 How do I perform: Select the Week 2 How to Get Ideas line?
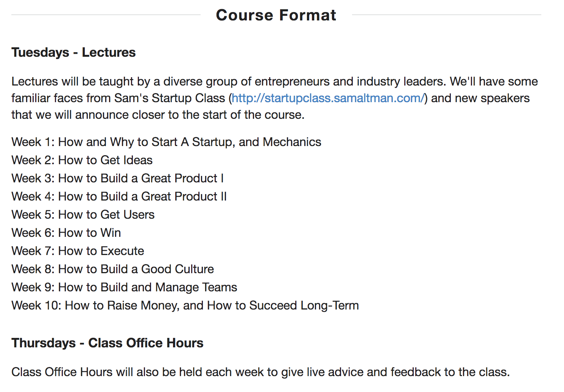tap(82, 160)
